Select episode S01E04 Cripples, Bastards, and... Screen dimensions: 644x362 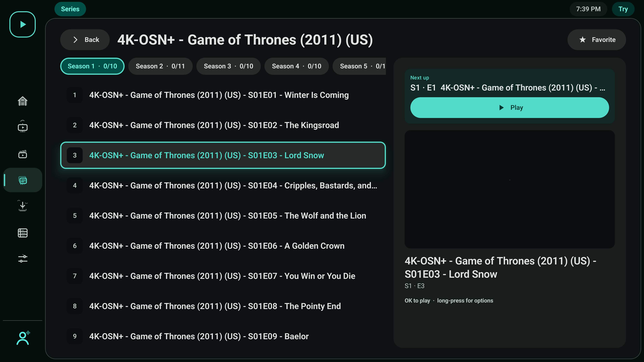[x=223, y=185]
